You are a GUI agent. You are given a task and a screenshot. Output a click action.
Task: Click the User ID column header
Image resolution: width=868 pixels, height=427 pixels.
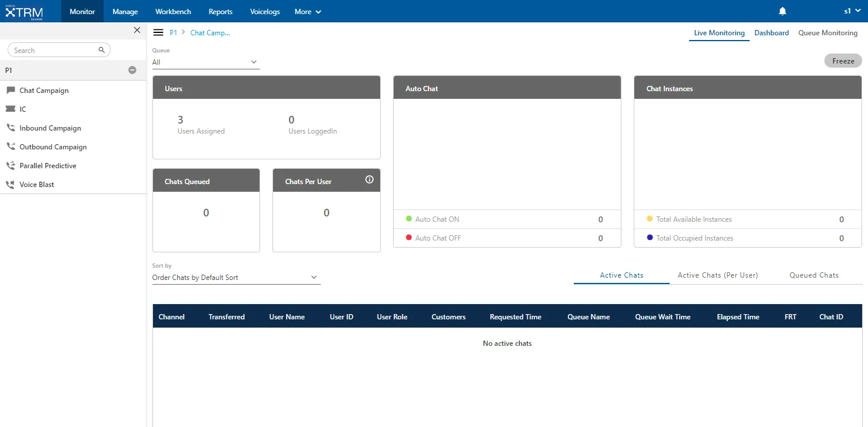pyautogui.click(x=341, y=316)
